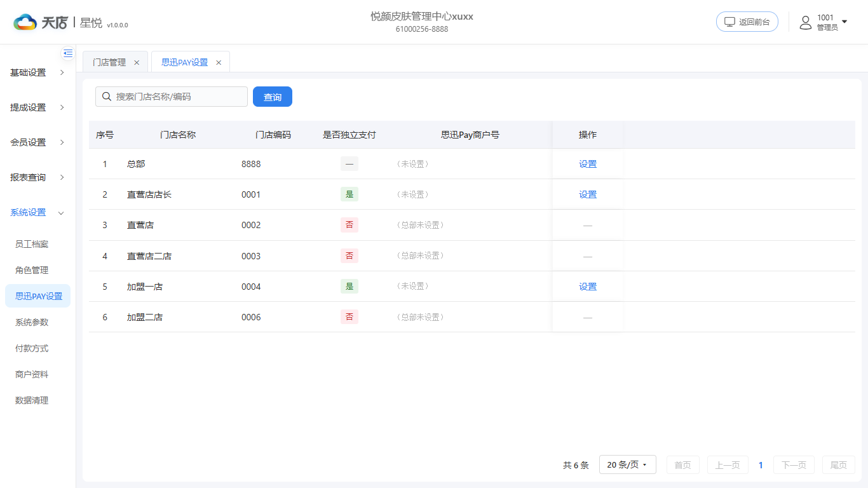Screen dimensions: 868x488
Task: Expand the 提成设置 menu
Action: (x=37, y=107)
